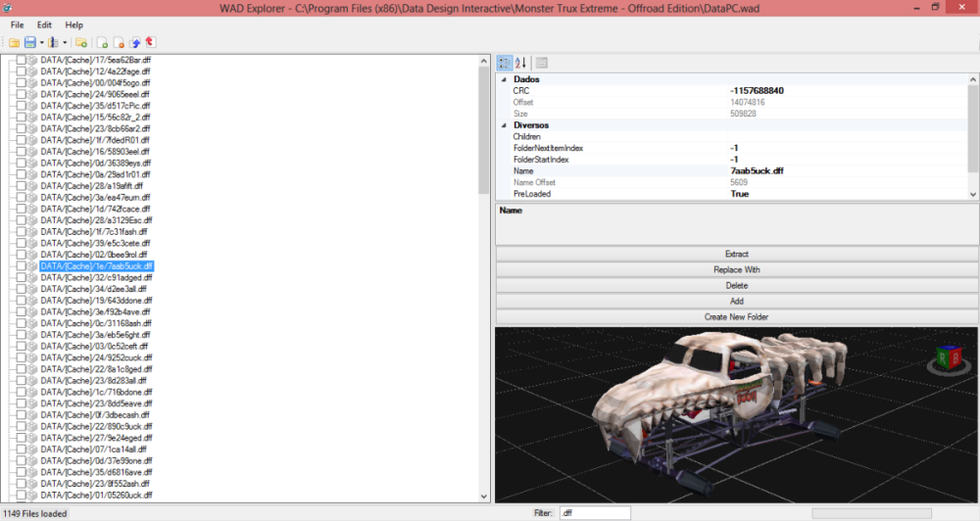Viewport: 980px width, 521px height.
Task: Click the red arrow toolbar icon
Action: 150,42
